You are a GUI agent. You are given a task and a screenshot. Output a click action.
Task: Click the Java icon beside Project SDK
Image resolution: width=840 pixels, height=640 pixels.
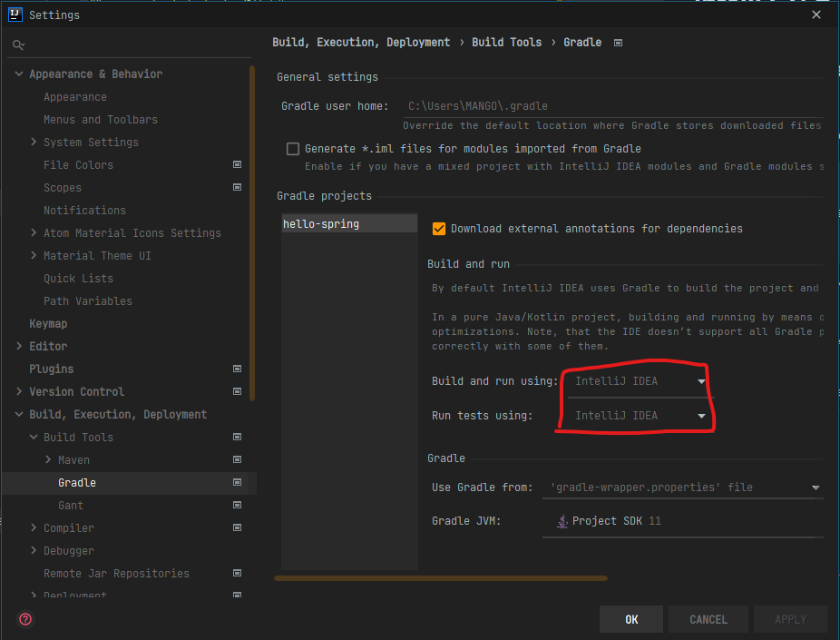[562, 521]
